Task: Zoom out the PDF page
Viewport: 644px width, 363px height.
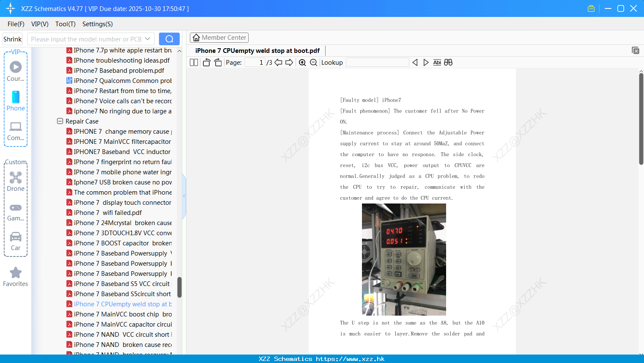Action: 313,62
